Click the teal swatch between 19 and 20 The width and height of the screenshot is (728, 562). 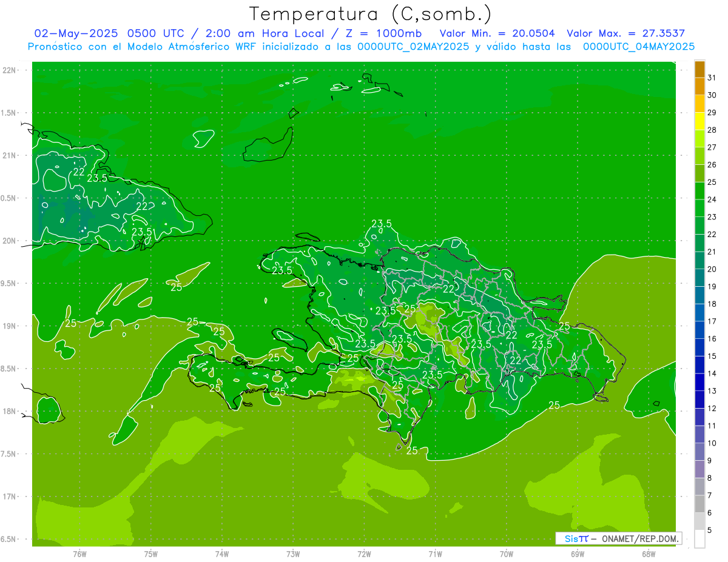(x=699, y=278)
